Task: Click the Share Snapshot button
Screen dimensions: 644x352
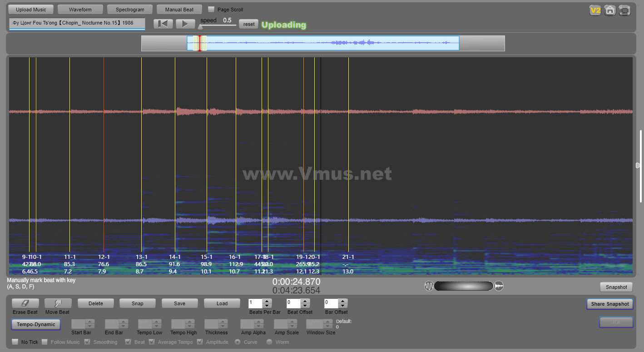Action: [609, 304]
